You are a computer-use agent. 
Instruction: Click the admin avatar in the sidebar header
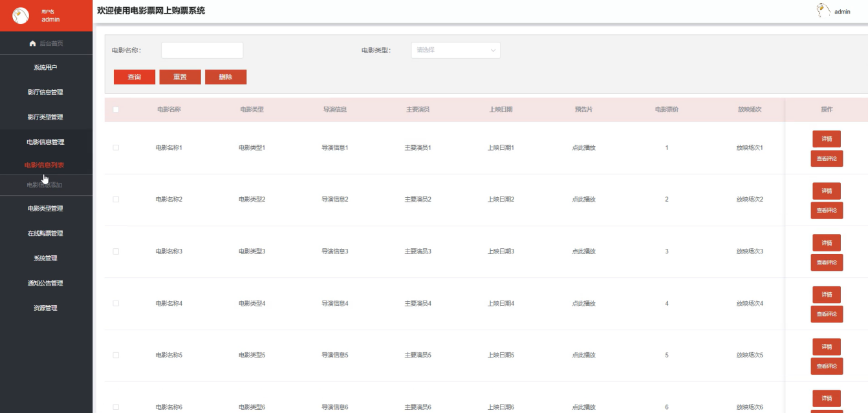click(x=21, y=15)
